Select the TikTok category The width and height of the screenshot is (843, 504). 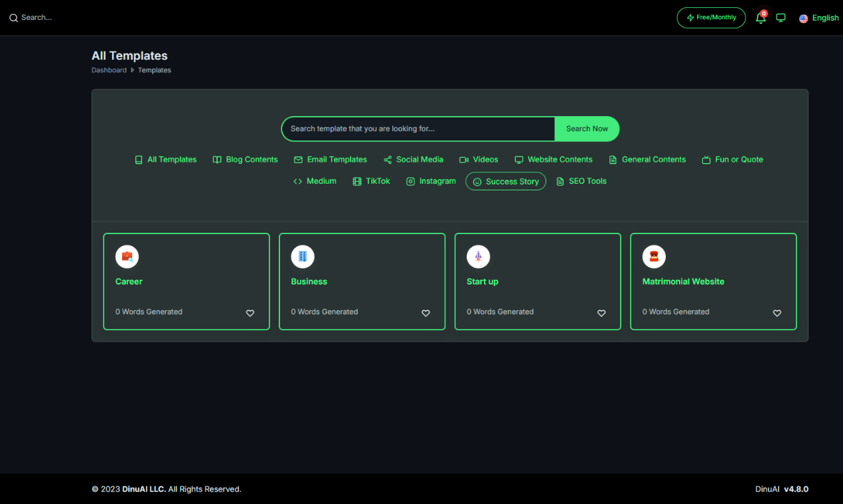pos(372,181)
